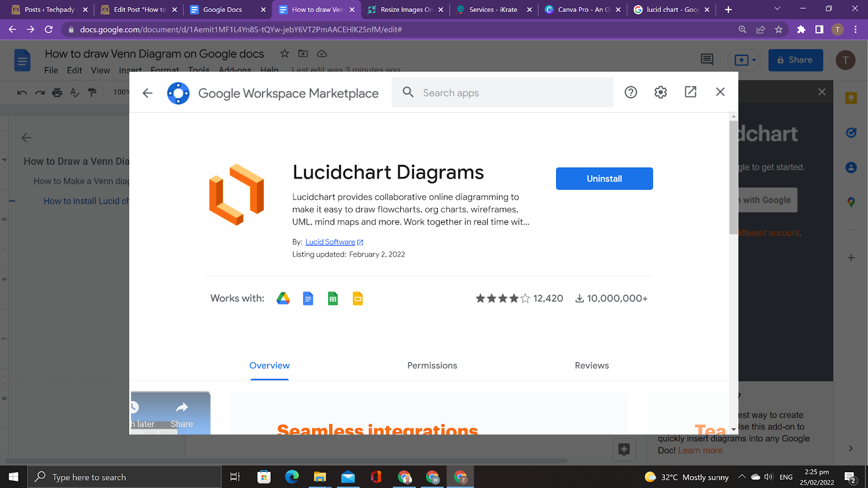The width and height of the screenshot is (868, 488).
Task: Switch to the Overview tab
Action: click(x=270, y=365)
